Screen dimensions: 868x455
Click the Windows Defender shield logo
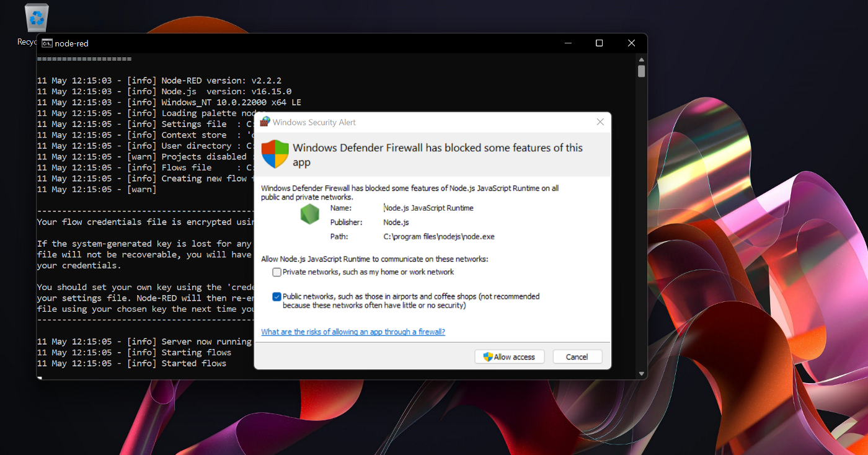point(275,154)
